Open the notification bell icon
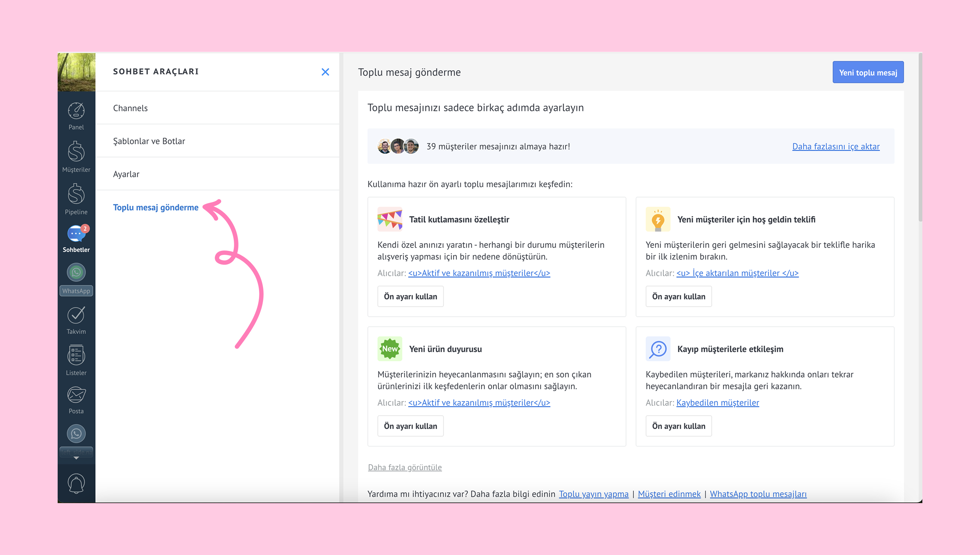Viewport: 980px width, 555px height. (76, 483)
